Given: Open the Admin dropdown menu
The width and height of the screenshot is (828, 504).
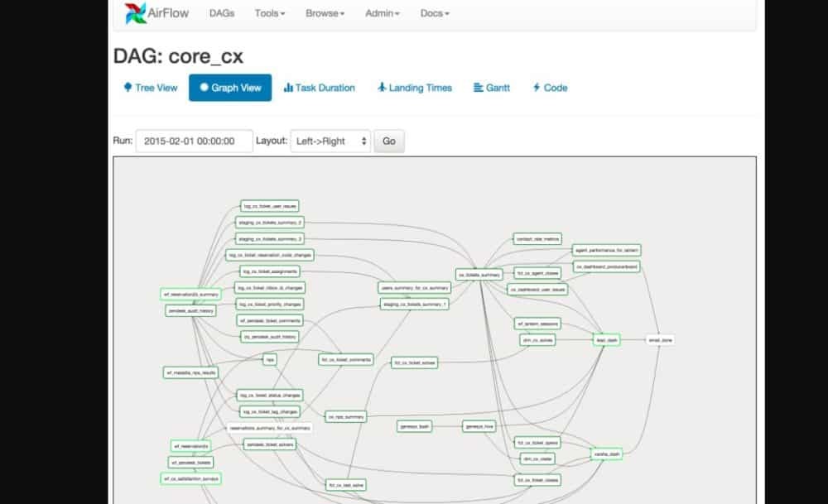Looking at the screenshot, I should pos(382,14).
